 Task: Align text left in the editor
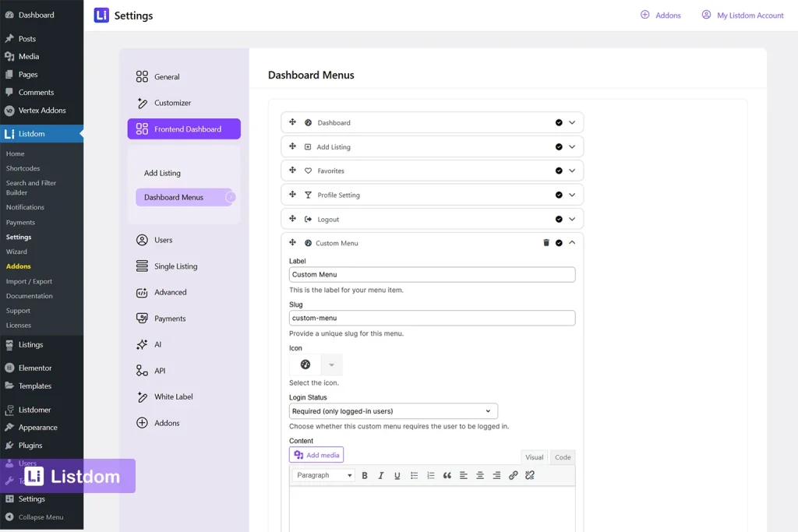tap(463, 475)
